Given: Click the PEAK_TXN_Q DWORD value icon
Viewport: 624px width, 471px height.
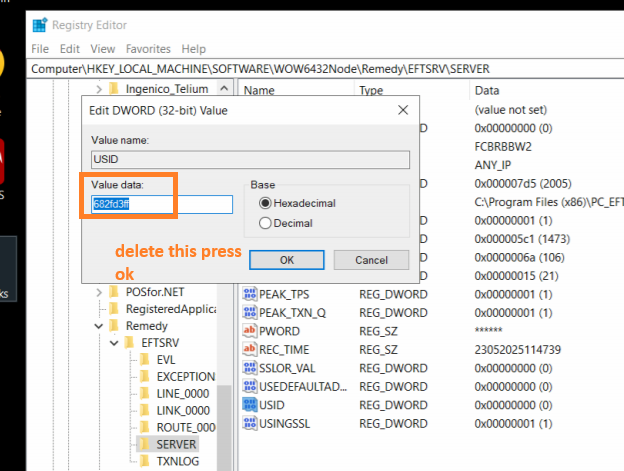Looking at the screenshot, I should point(250,312).
